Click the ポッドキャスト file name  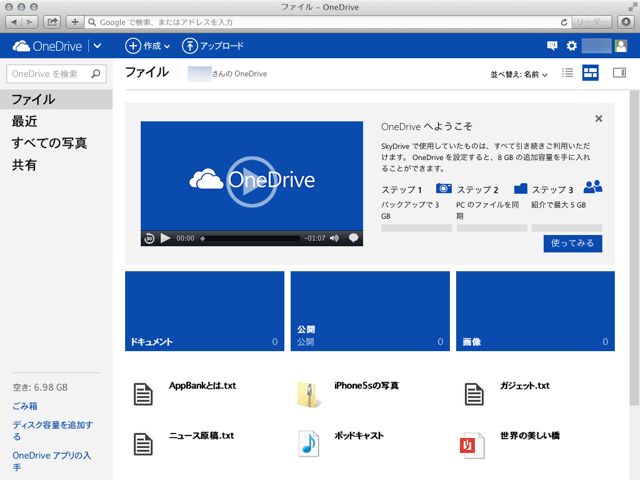pyautogui.click(x=359, y=436)
